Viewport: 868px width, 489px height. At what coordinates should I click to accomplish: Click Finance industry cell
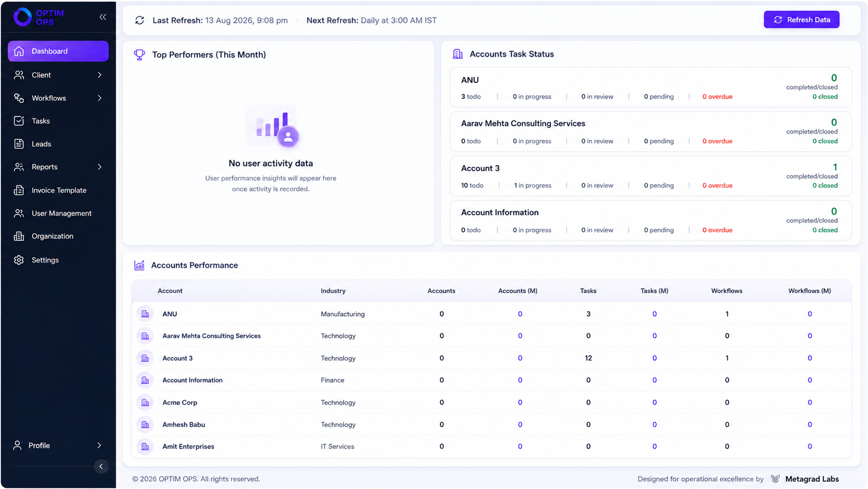tap(332, 380)
